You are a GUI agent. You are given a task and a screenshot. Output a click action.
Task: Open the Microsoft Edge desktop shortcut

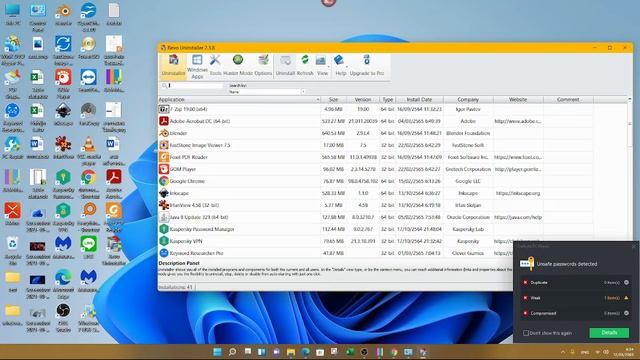tap(63, 283)
